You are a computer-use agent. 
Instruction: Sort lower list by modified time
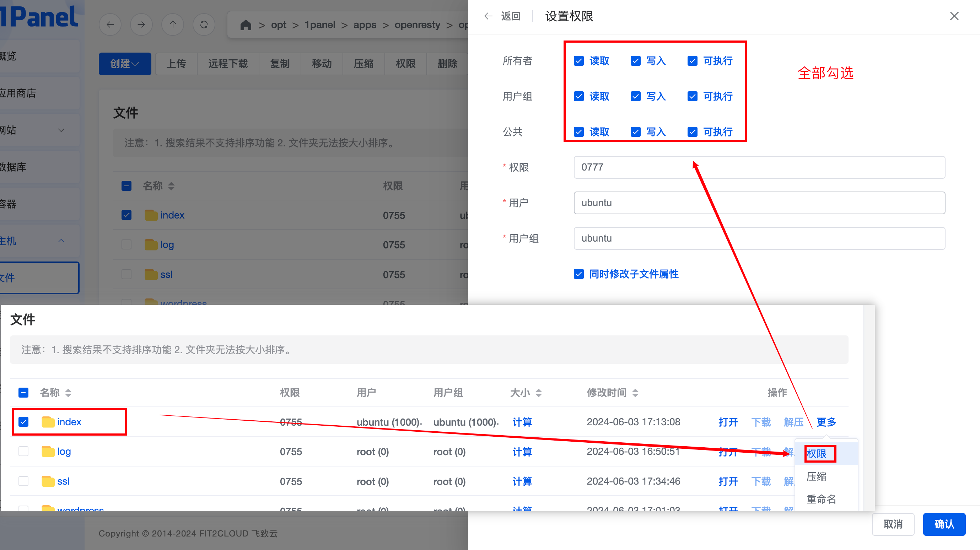pyautogui.click(x=635, y=393)
